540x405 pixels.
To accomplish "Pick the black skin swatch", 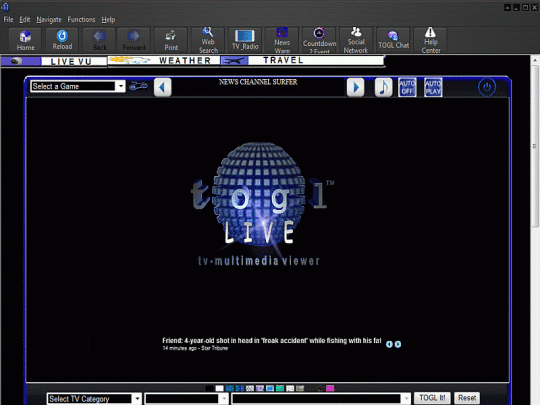I will 209,388.
